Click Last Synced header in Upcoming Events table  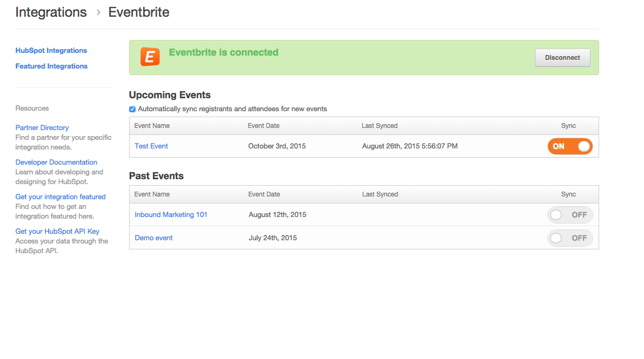click(379, 126)
